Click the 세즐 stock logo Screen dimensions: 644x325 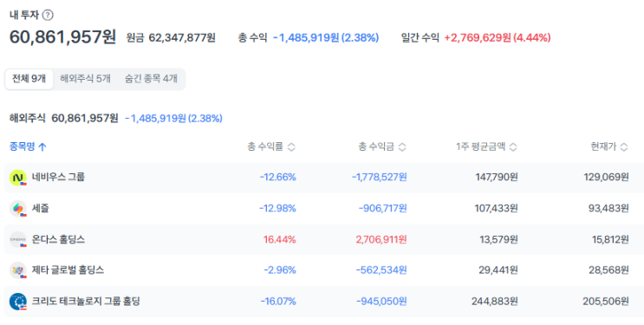tap(17, 208)
